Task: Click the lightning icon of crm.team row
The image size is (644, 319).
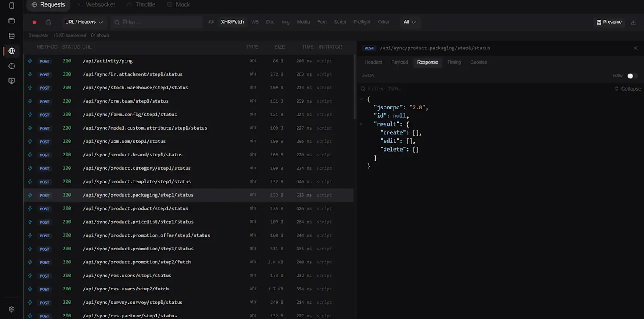Action: click(30, 101)
